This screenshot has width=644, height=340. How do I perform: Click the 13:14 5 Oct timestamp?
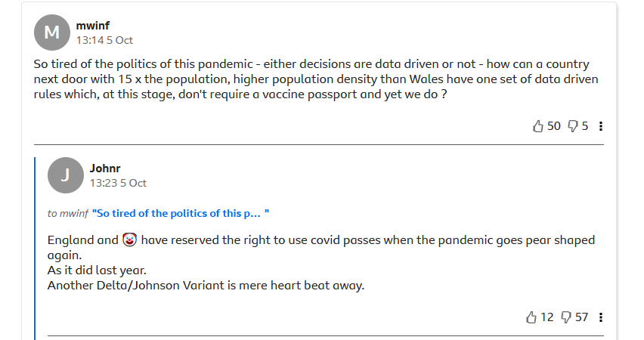click(x=104, y=40)
